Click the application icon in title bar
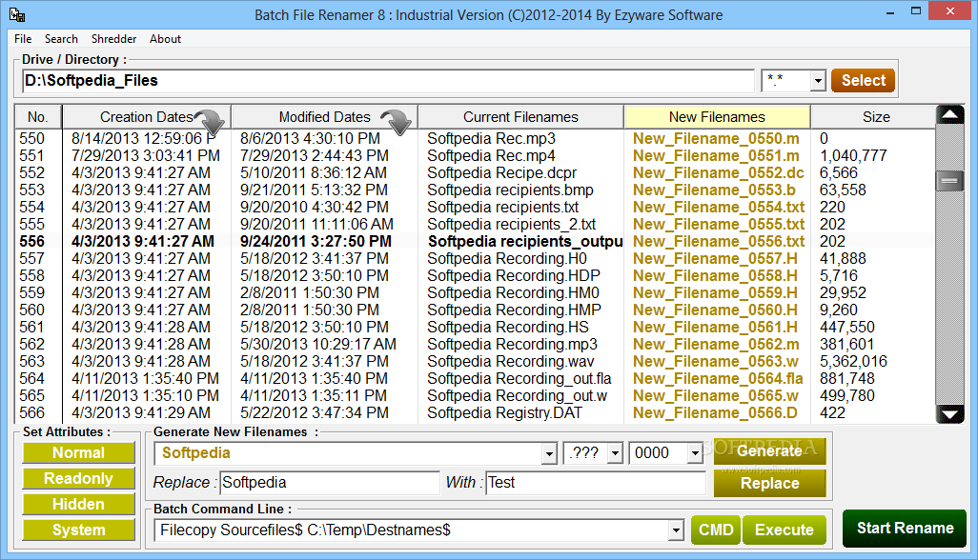This screenshot has width=978, height=560. [x=17, y=14]
